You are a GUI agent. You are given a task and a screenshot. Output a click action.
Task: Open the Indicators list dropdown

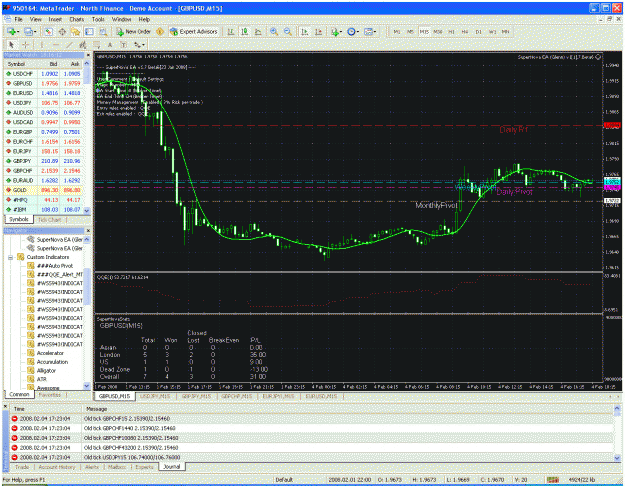point(336,31)
